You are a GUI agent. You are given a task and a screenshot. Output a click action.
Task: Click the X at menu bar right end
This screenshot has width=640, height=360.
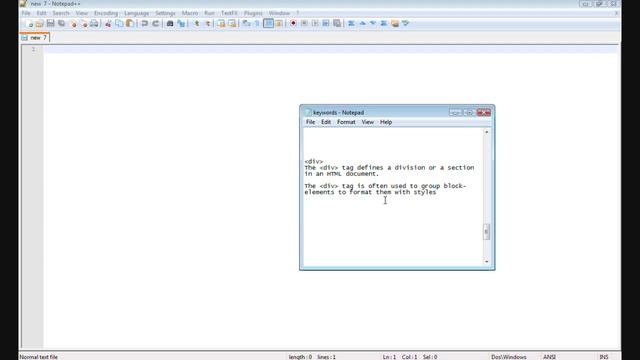tap(616, 13)
